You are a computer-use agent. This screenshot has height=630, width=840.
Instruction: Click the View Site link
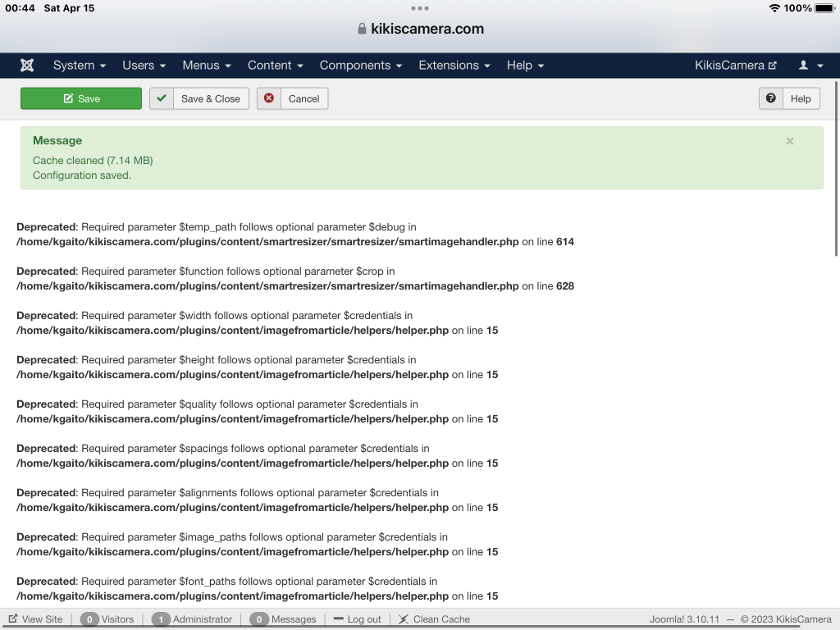(35, 619)
